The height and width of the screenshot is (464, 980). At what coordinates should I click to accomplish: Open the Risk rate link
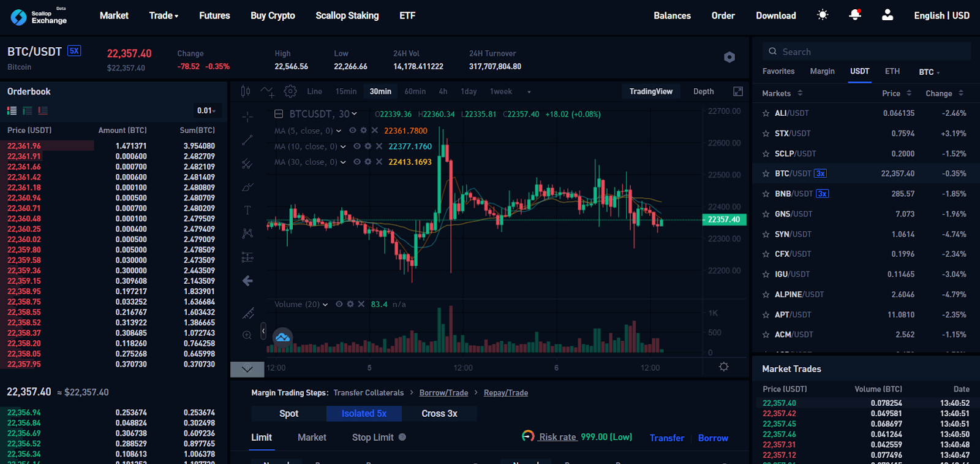pos(558,437)
